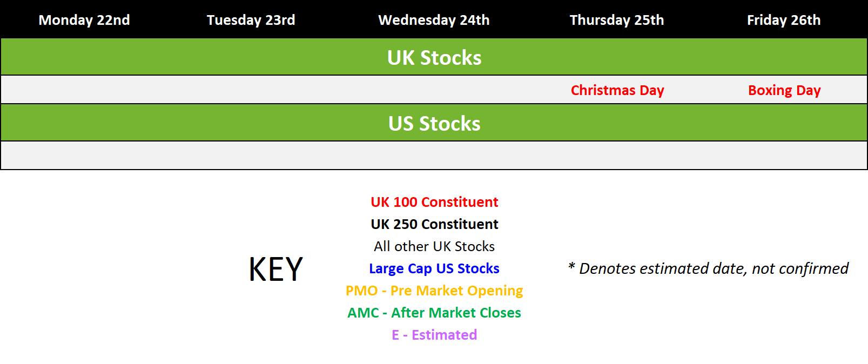Screen dimensions: 868x364
Task: Select the Christmas Day entry
Action: (617, 90)
